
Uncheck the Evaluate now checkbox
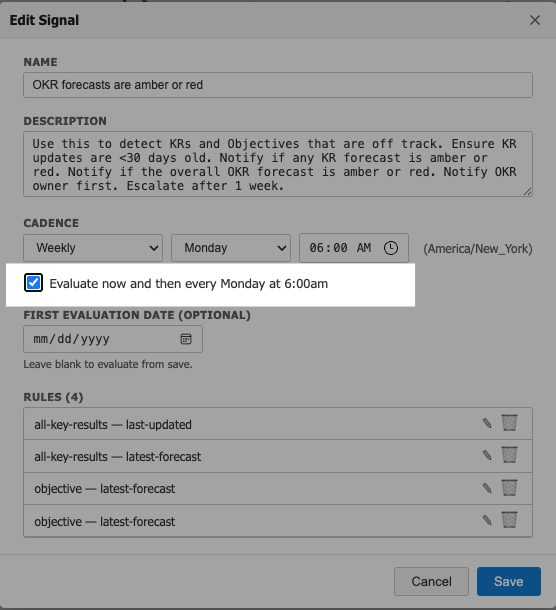(33, 283)
